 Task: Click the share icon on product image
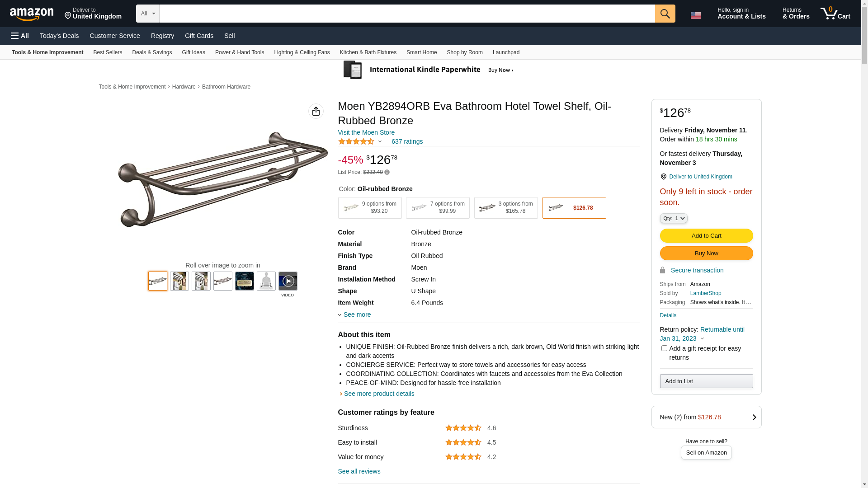316,111
